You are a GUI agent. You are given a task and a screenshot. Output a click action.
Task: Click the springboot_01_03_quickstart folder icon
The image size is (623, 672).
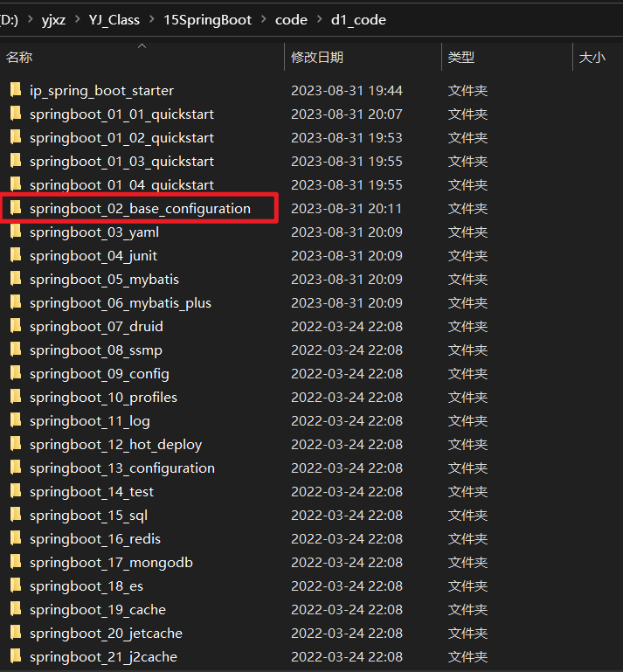pyautogui.click(x=16, y=161)
